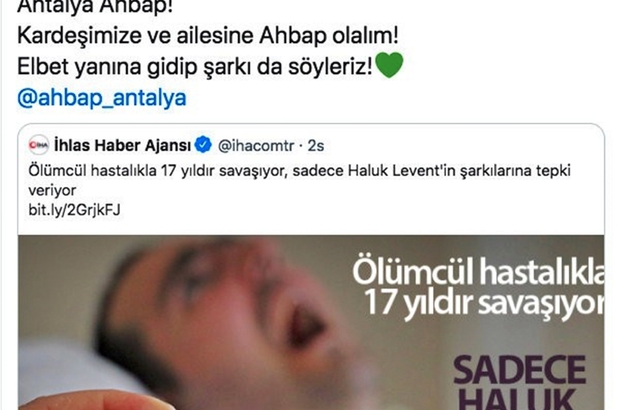Viewport: 620px width, 410px height.
Task: Click the quoted tweet text about Haluk Levent
Action: point(299,180)
